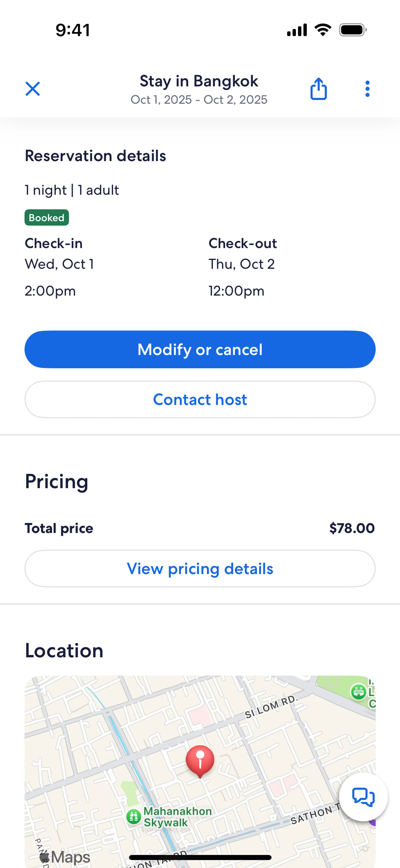Viewport: 400px width, 868px height.
Task: Open the three-dot more options menu
Action: [x=367, y=89]
